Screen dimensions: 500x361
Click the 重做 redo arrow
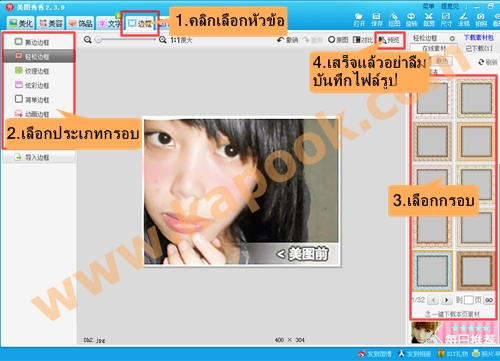coord(312,40)
